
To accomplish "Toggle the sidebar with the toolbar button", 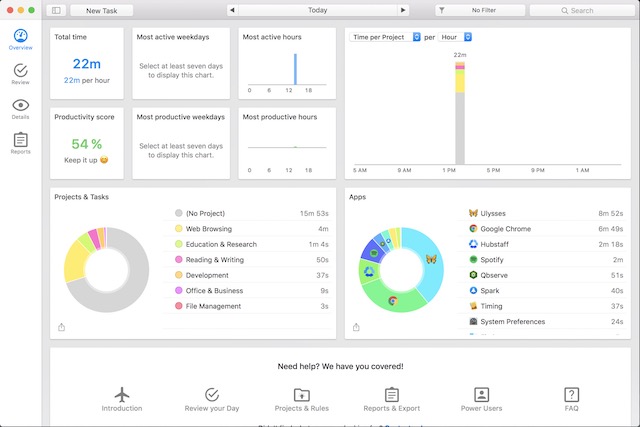I will pyautogui.click(x=56, y=10).
